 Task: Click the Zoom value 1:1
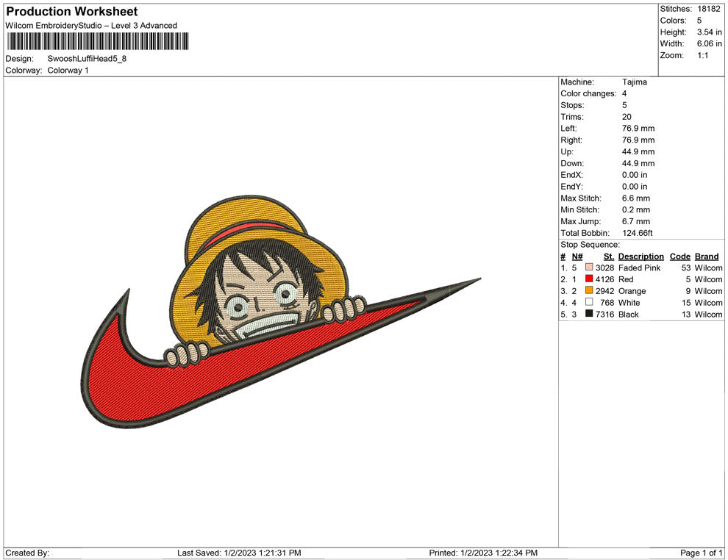tap(702, 56)
